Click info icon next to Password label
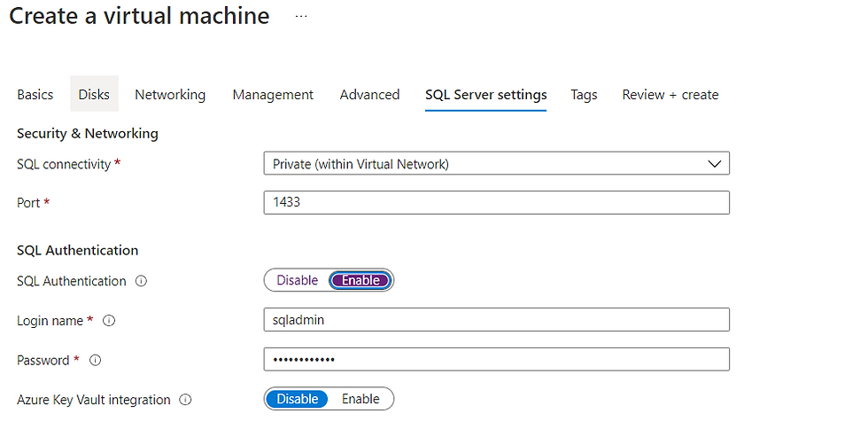868x429 pixels. pos(96,361)
